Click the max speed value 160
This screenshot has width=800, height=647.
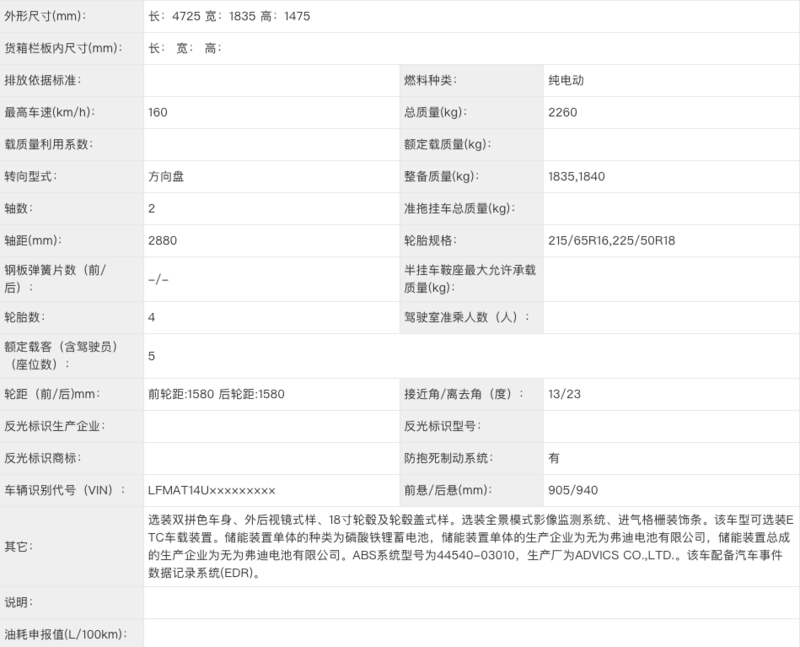coord(157,112)
